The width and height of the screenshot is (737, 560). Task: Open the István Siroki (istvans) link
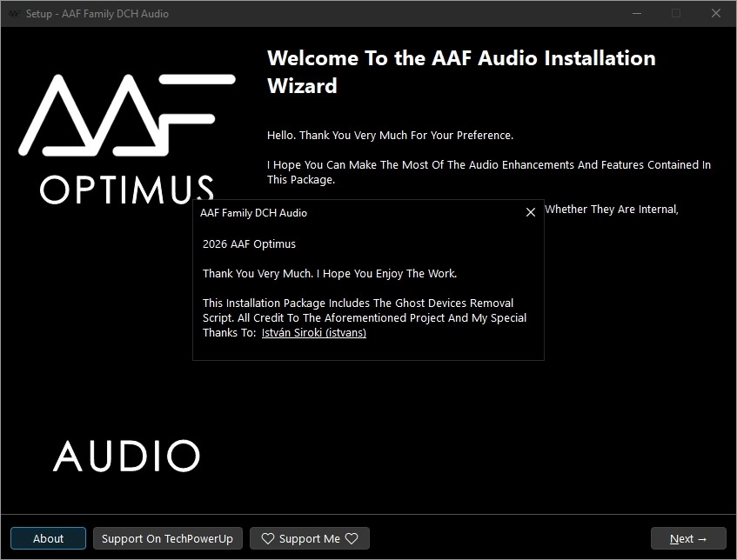point(313,333)
